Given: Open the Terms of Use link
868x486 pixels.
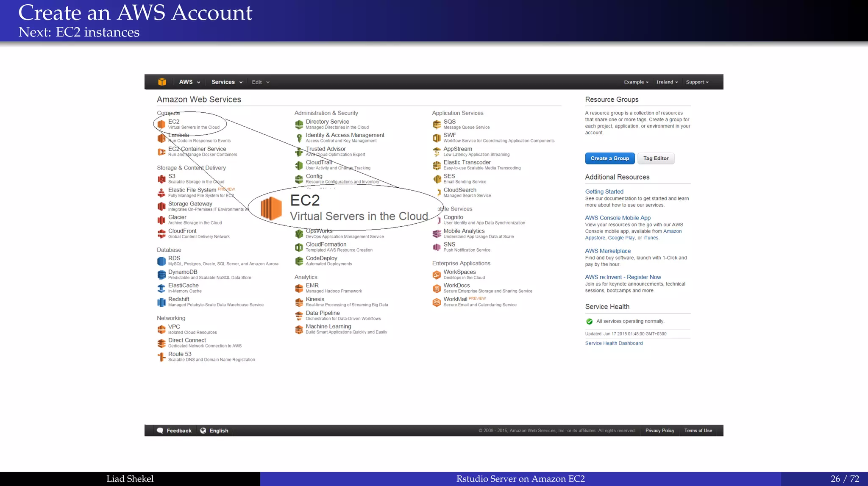Looking at the screenshot, I should coord(698,430).
